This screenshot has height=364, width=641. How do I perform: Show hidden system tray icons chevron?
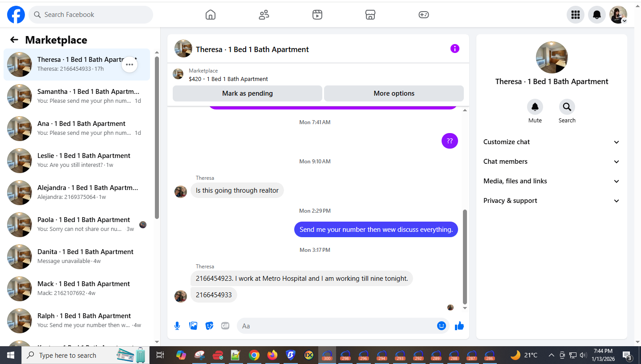tap(551, 355)
